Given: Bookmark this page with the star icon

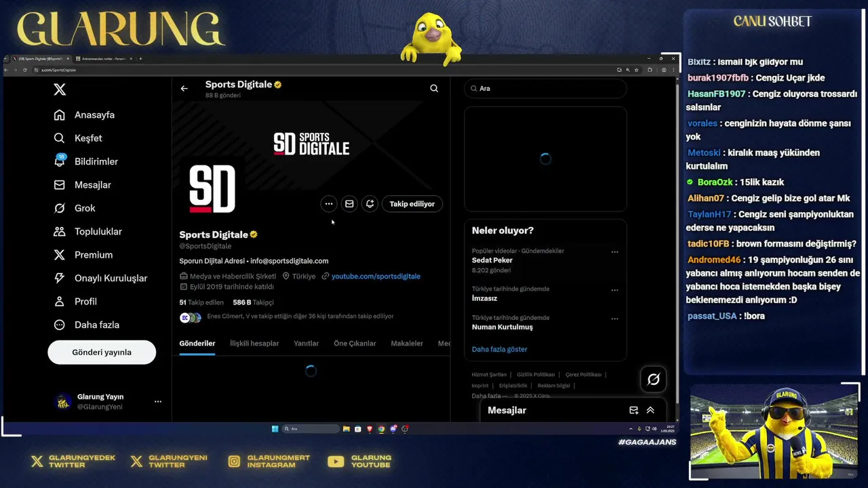Looking at the screenshot, I should [635, 70].
